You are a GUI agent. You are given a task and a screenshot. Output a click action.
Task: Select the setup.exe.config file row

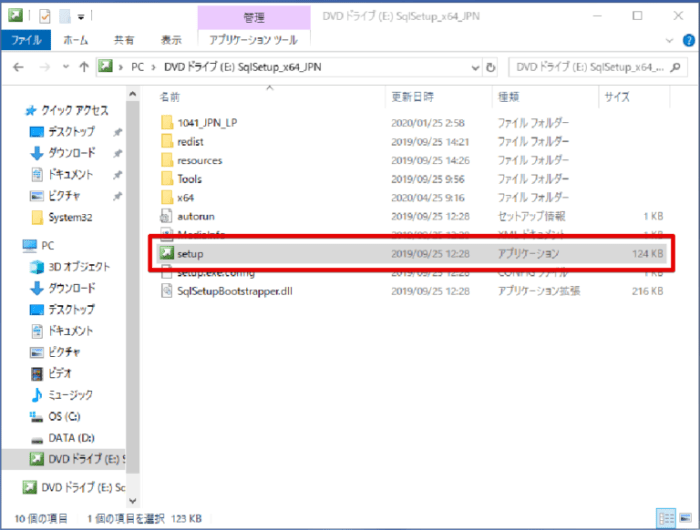(x=413, y=273)
